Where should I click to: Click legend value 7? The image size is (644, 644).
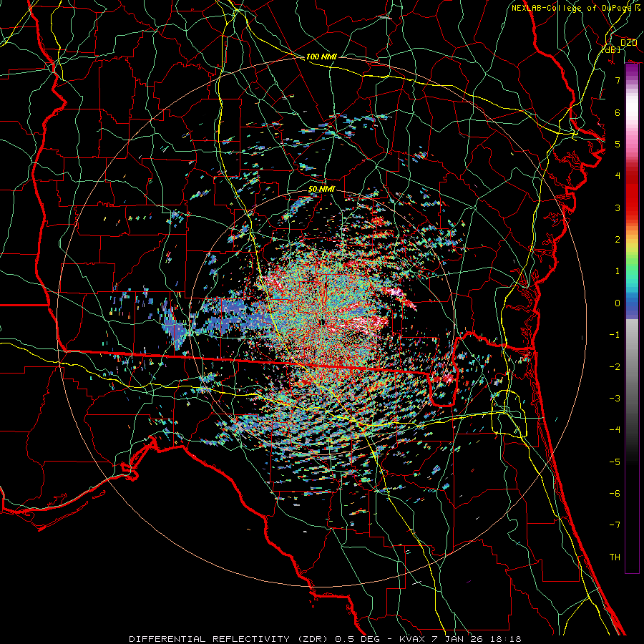618,80
